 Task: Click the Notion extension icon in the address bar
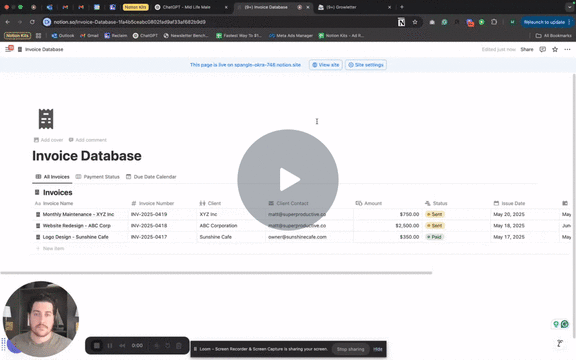(x=401, y=22)
